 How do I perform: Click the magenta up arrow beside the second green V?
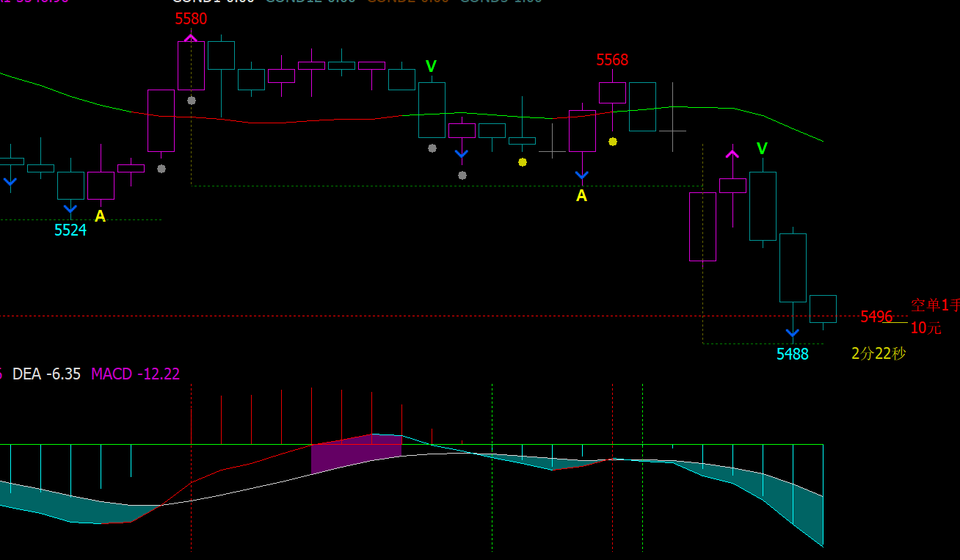(732, 153)
